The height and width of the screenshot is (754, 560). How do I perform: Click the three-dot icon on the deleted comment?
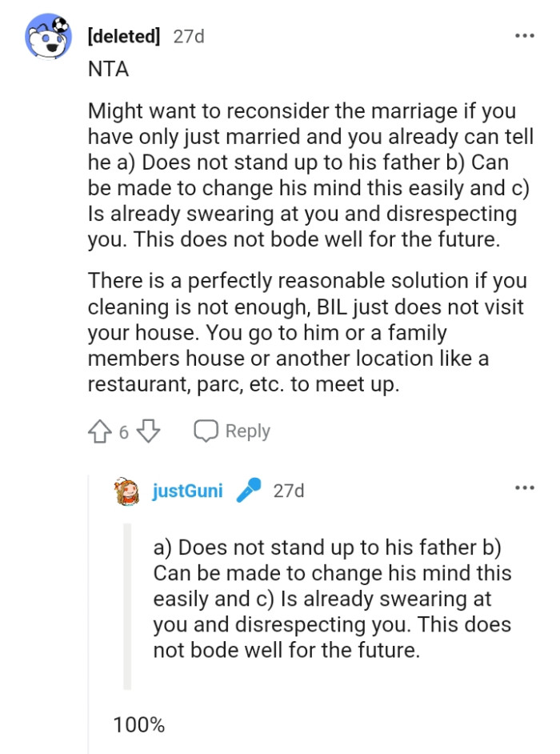pos(526,35)
